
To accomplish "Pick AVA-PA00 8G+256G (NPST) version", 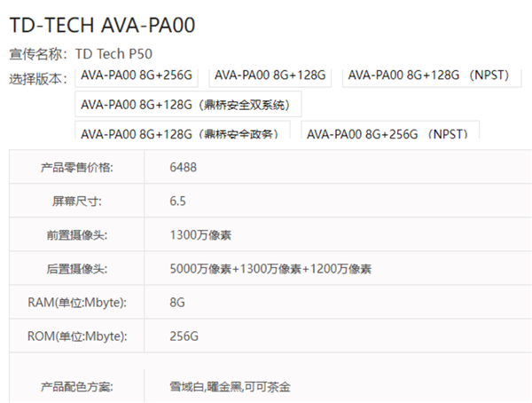I will [390, 130].
